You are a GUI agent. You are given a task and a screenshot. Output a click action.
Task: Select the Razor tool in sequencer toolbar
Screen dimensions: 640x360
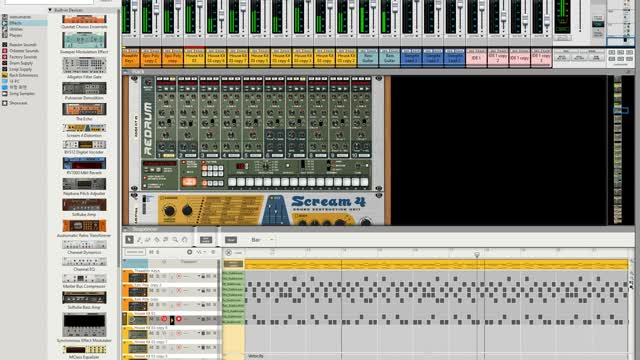click(x=157, y=240)
